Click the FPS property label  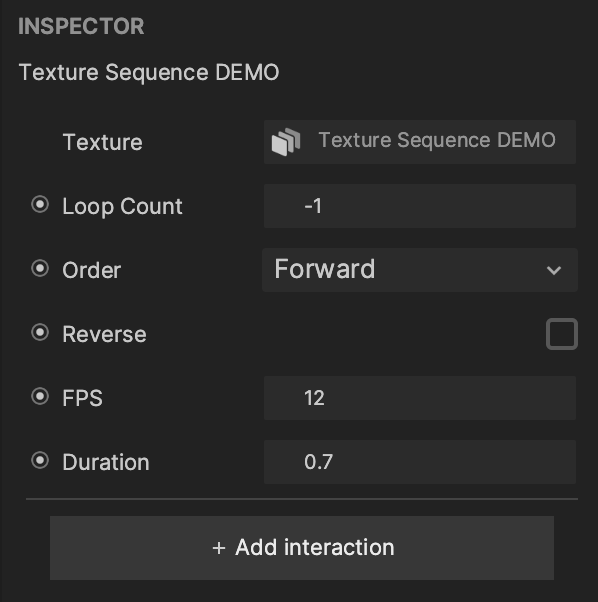click(83, 398)
